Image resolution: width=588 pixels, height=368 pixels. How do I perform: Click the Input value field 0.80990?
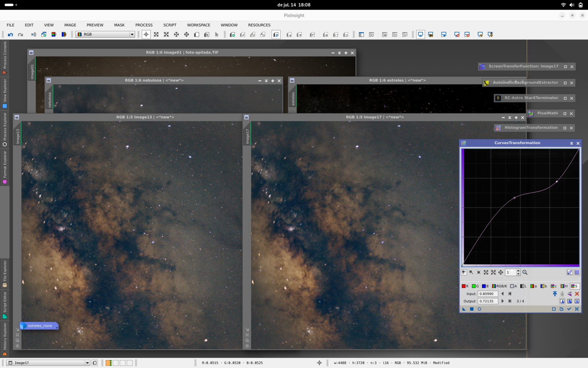click(x=488, y=294)
